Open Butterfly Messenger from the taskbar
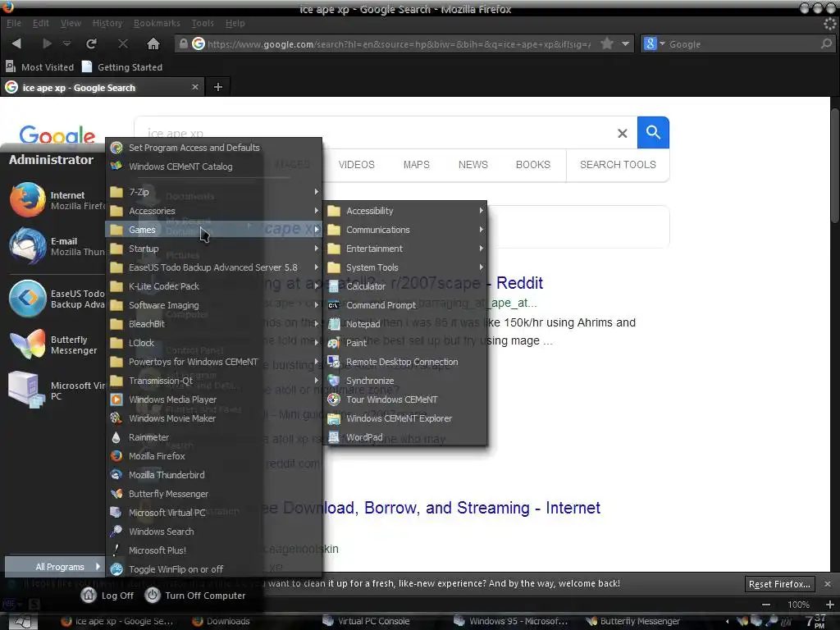Screen dimensions: 840x630 tap(633, 621)
